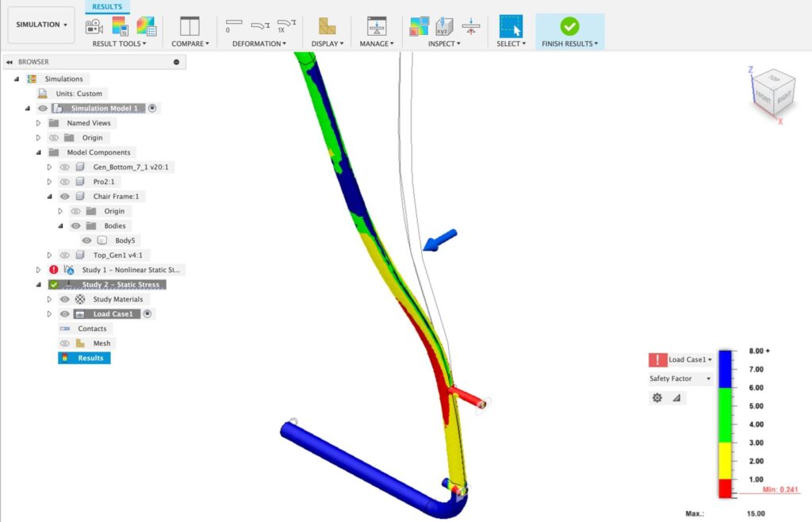Image resolution: width=812 pixels, height=522 pixels.
Task: Open the Compare results tool
Action: pyautogui.click(x=190, y=26)
